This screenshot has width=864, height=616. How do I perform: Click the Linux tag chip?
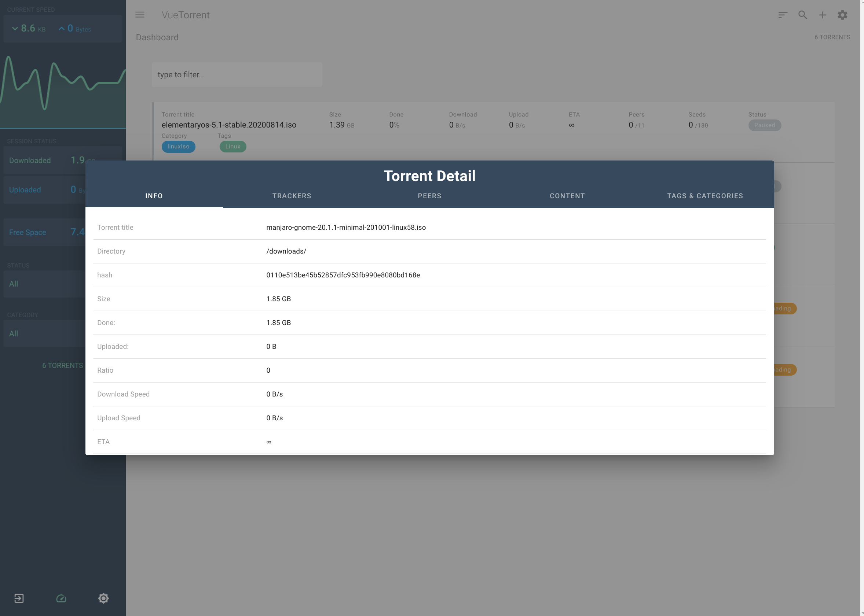pyautogui.click(x=233, y=147)
